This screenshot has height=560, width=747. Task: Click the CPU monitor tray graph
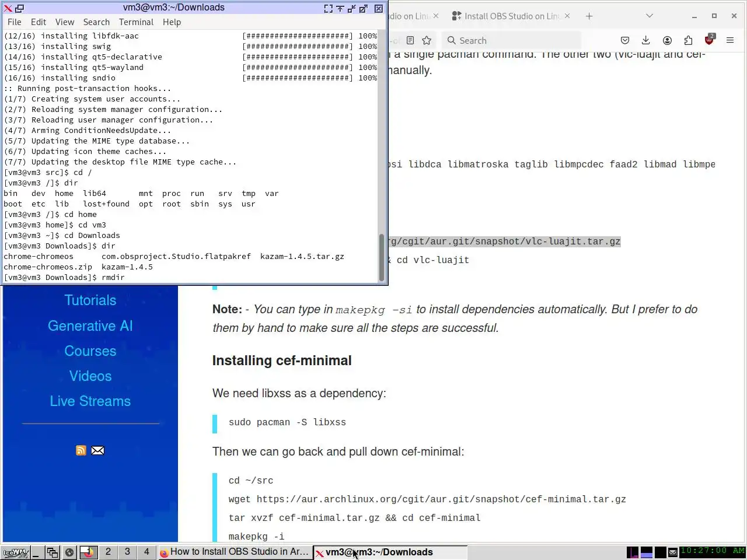click(633, 552)
